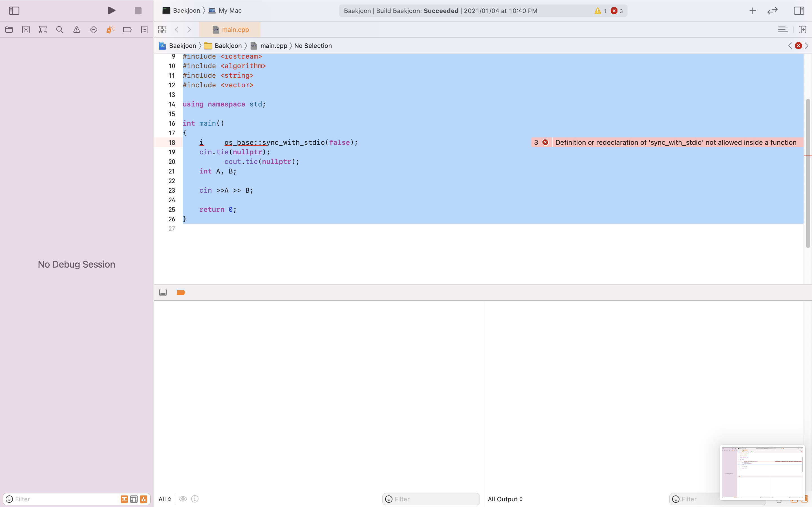This screenshot has height=507, width=812.
Task: Hide the debug area toggle button
Action: [x=163, y=292]
